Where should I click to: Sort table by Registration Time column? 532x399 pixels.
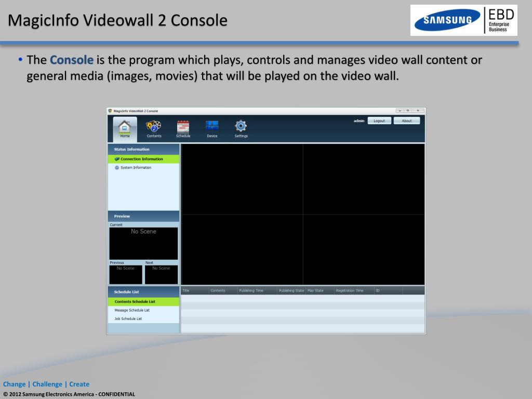(x=354, y=291)
